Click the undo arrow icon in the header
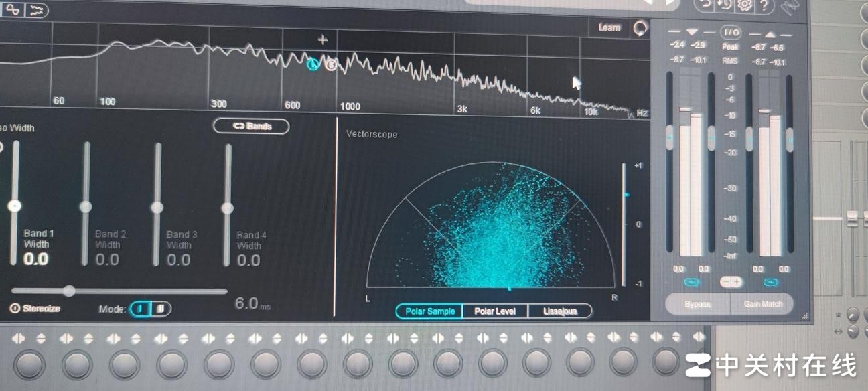This screenshot has height=391, width=868. click(x=704, y=5)
